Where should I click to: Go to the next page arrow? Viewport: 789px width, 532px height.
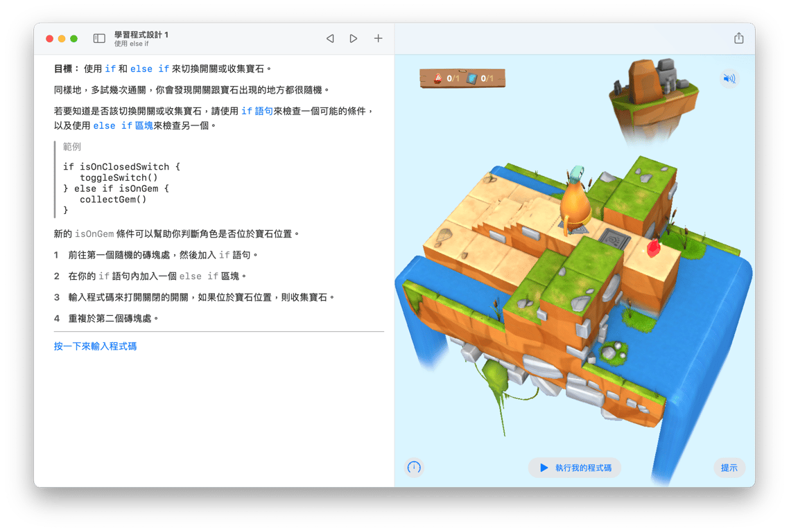tap(353, 39)
